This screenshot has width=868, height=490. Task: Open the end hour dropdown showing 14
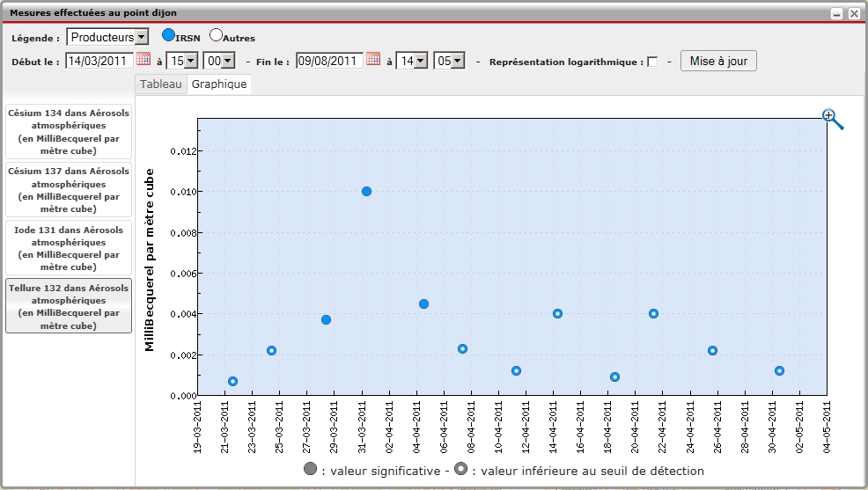click(x=412, y=61)
